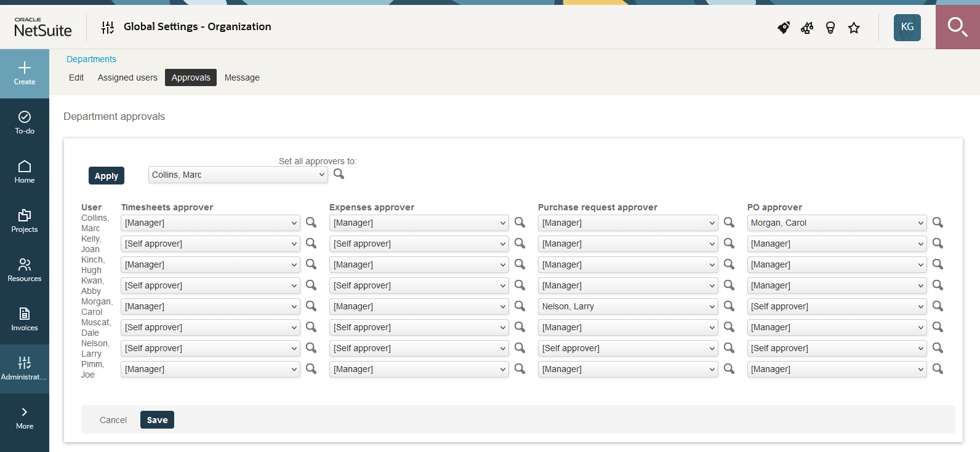Open the KG user avatar menu
Viewport: 980px width, 452px height.
tap(907, 28)
